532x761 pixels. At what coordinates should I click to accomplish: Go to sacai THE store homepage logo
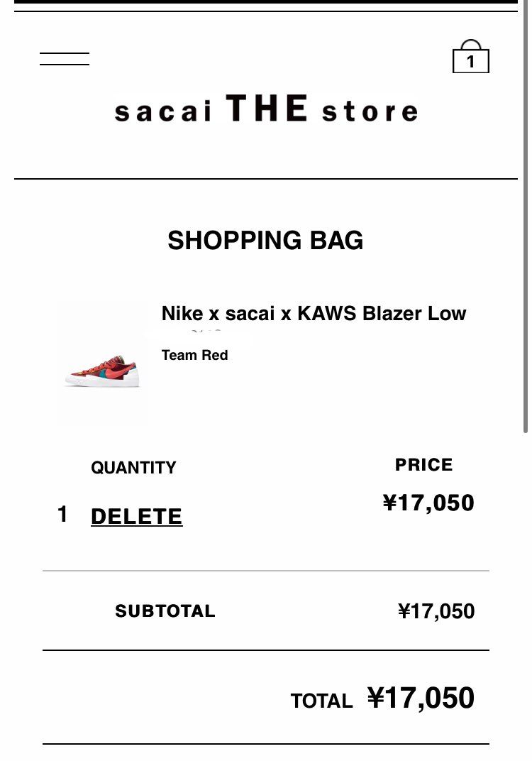click(x=266, y=109)
